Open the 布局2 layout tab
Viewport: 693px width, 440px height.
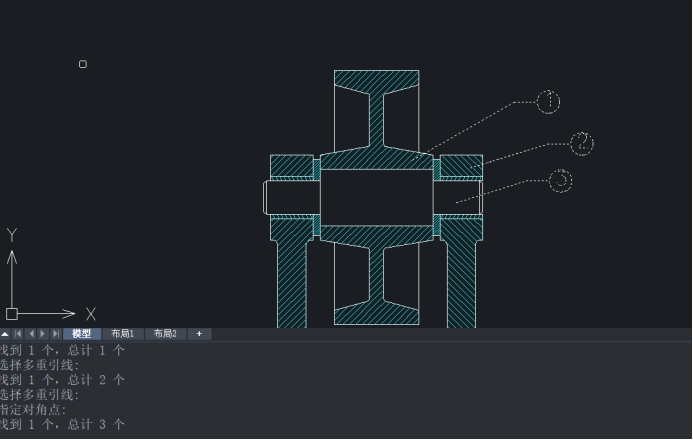pos(165,334)
